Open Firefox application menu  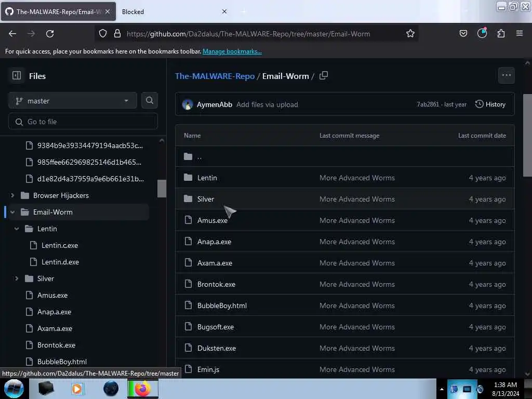coord(520,33)
